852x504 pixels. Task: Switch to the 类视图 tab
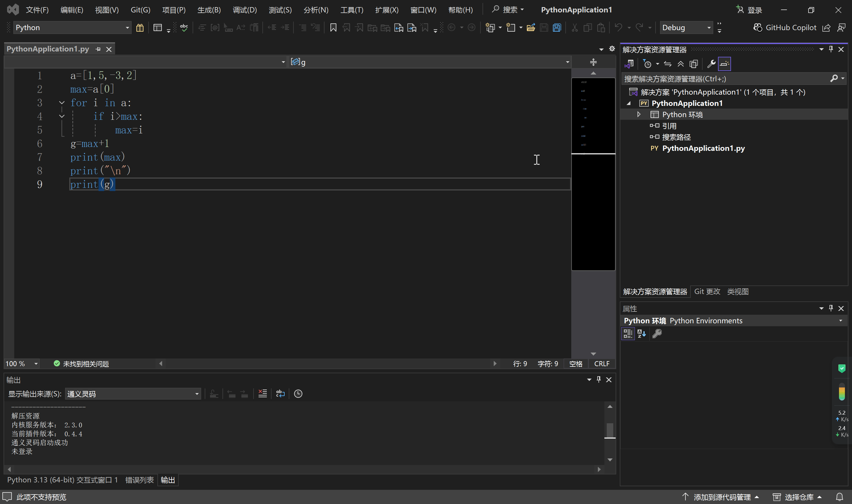click(x=738, y=291)
